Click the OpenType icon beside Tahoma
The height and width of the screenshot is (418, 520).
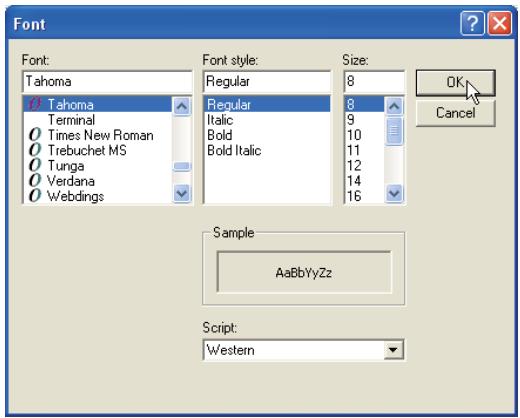(x=35, y=104)
